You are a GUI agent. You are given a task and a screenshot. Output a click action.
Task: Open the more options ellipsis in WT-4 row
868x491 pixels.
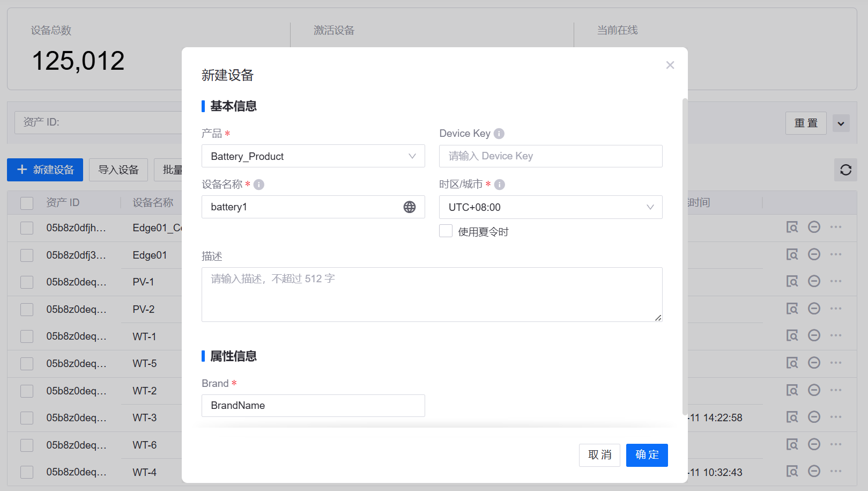(836, 471)
